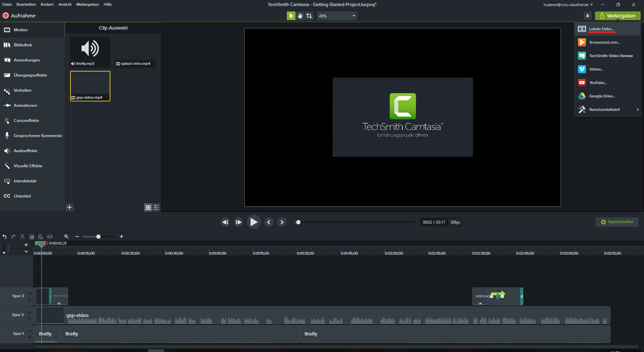Click previous frame step-back button
Image resolution: width=644 pixels, height=352 pixels.
coord(225,222)
